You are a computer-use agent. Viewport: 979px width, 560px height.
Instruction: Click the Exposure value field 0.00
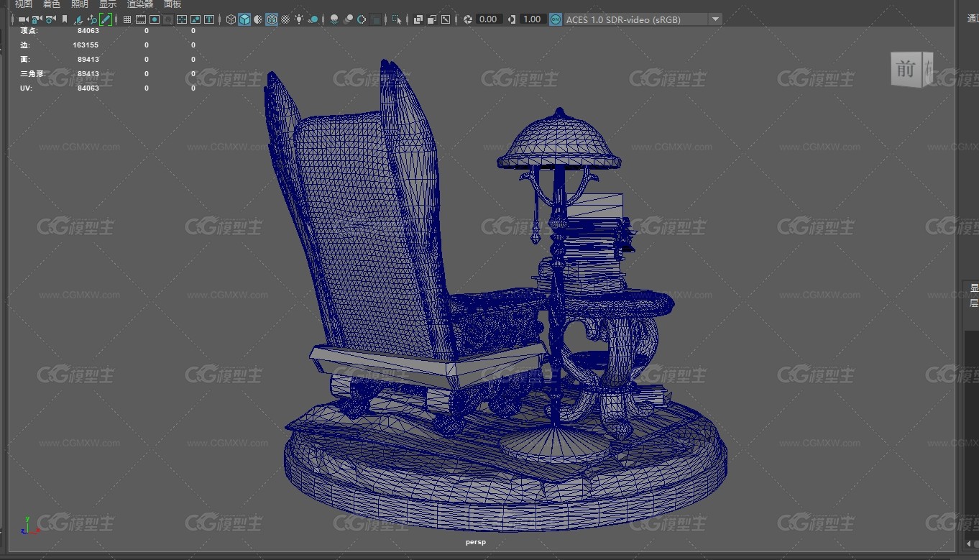point(489,19)
